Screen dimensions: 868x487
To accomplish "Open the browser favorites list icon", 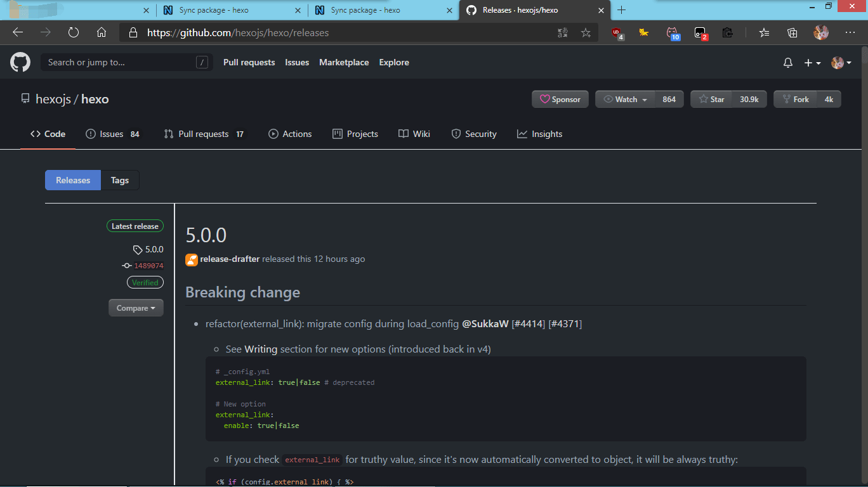I will tap(764, 32).
